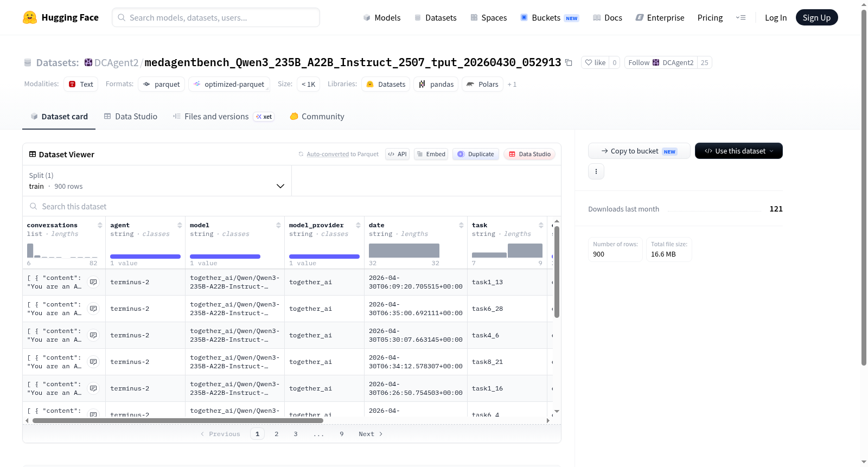Sort the model column

(278, 225)
